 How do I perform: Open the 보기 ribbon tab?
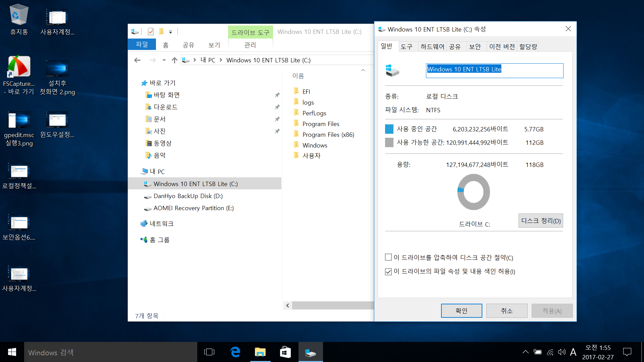214,45
